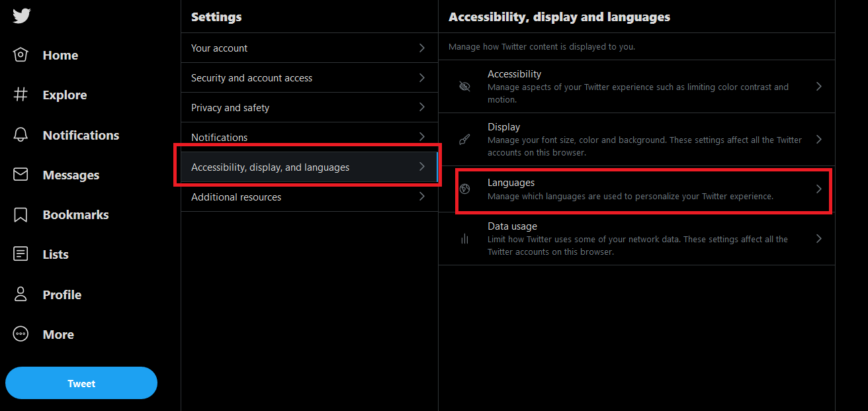Select Additional resources settings item
The width and height of the screenshot is (868, 411).
[236, 197]
